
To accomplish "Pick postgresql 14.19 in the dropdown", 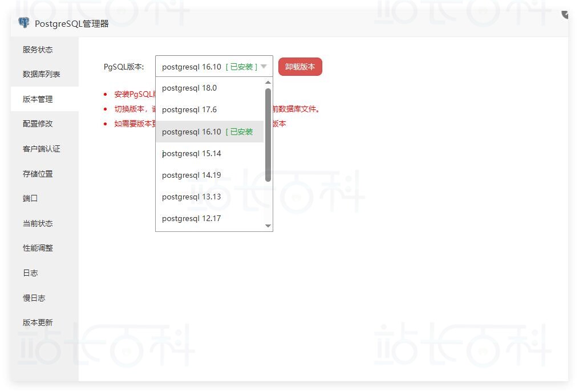I will click(209, 175).
